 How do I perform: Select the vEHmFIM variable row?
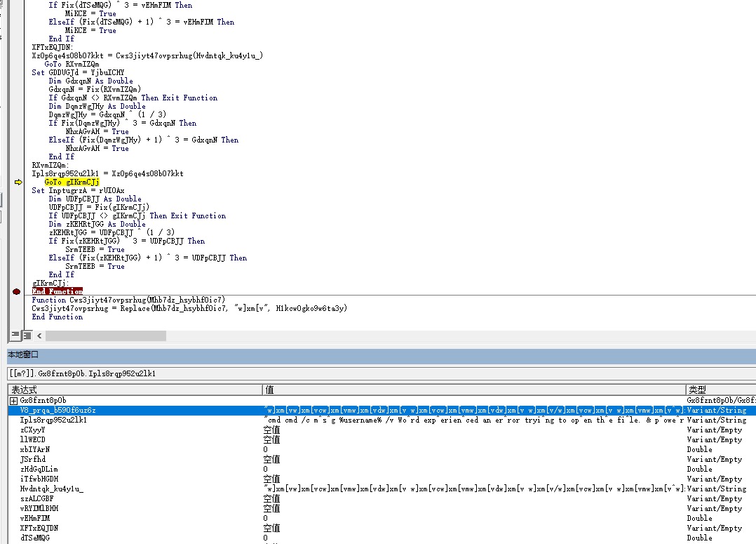382,518
